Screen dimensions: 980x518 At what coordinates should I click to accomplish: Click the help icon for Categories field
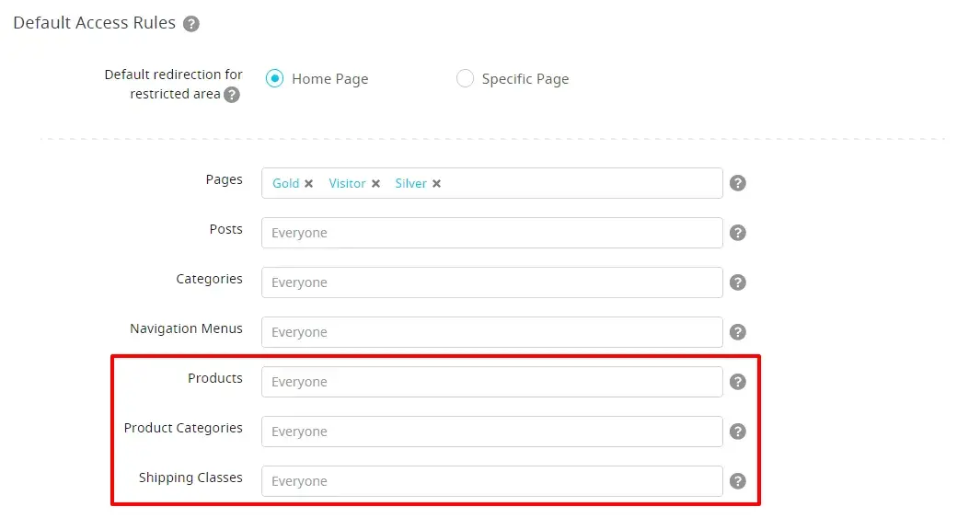click(x=738, y=282)
